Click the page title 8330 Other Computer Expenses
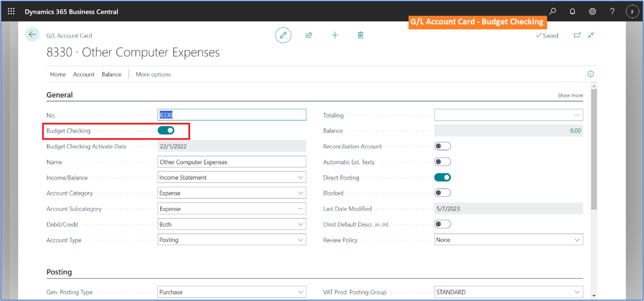644x301 pixels. point(133,52)
